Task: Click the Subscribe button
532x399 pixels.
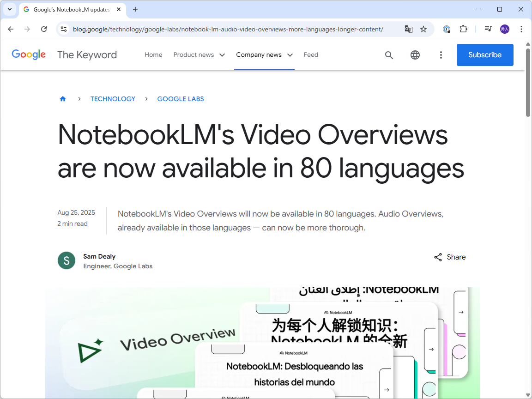Action: [x=485, y=54]
